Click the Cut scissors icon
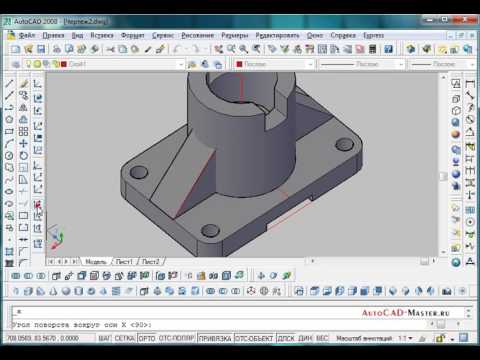480x360 pixels. point(110,49)
